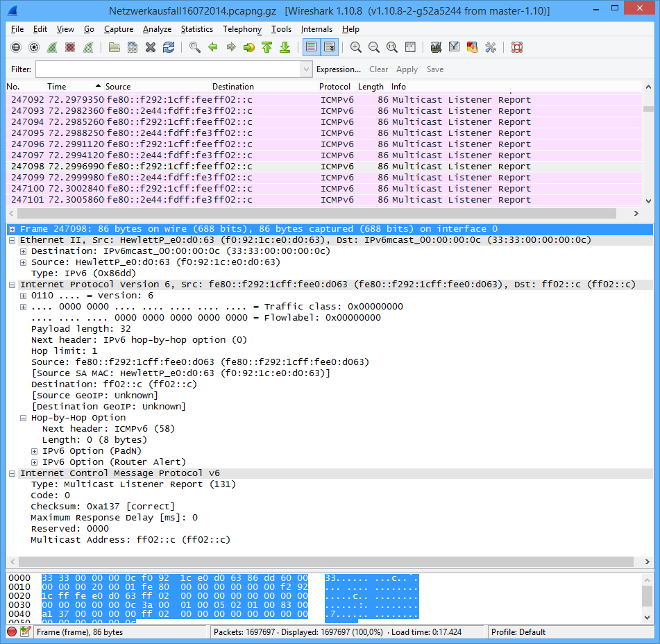
Task: Open the Internals menu
Action: point(316,29)
